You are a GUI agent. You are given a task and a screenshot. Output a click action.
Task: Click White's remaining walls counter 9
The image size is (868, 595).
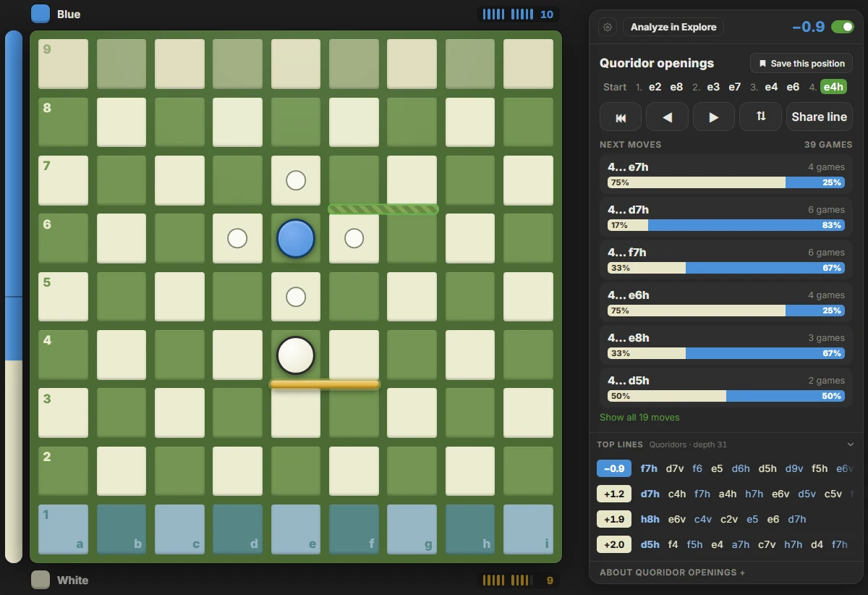point(518,580)
